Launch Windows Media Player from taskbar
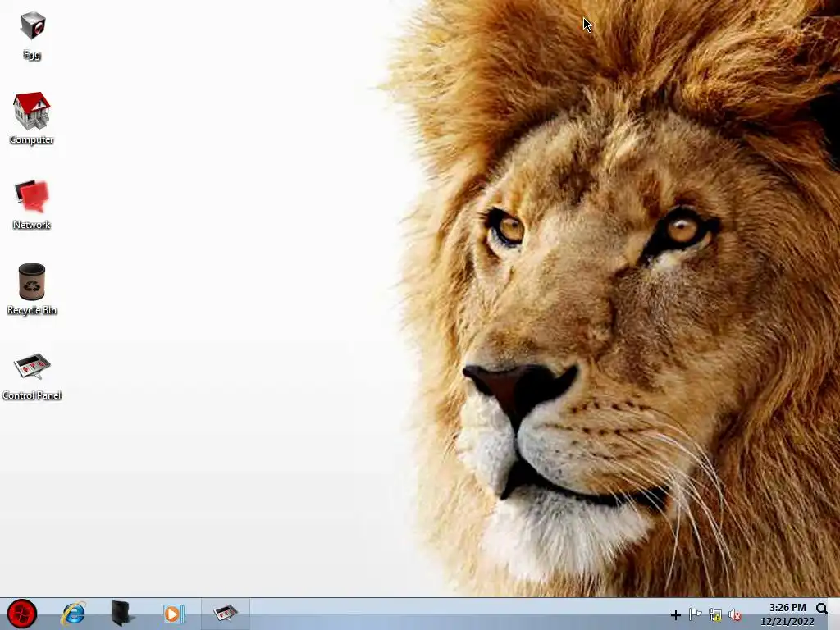The image size is (840, 630). click(172, 614)
